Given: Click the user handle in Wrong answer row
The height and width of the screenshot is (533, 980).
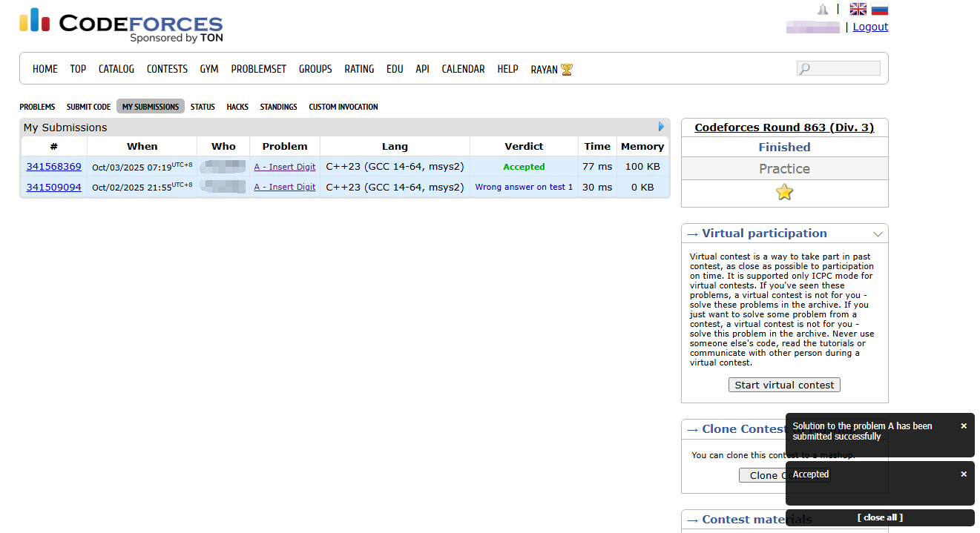Looking at the screenshot, I should click(x=223, y=186).
